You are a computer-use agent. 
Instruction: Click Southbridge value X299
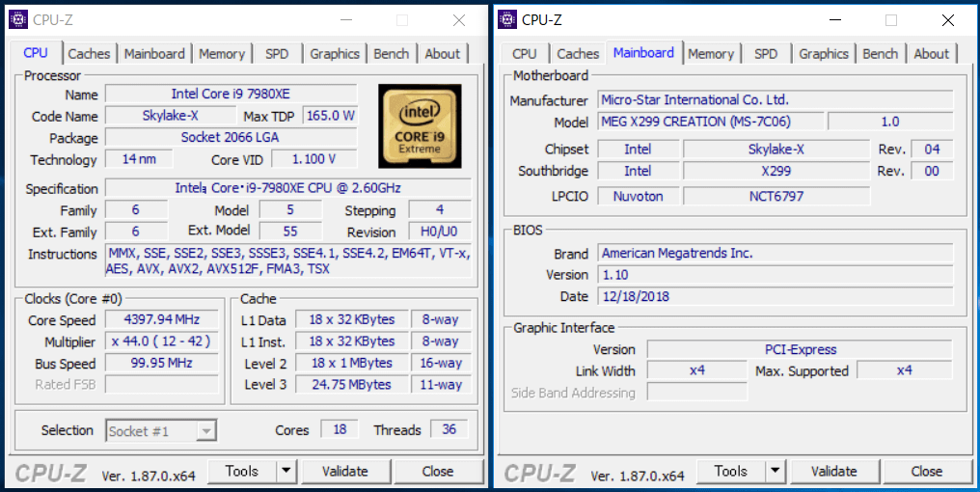(776, 171)
